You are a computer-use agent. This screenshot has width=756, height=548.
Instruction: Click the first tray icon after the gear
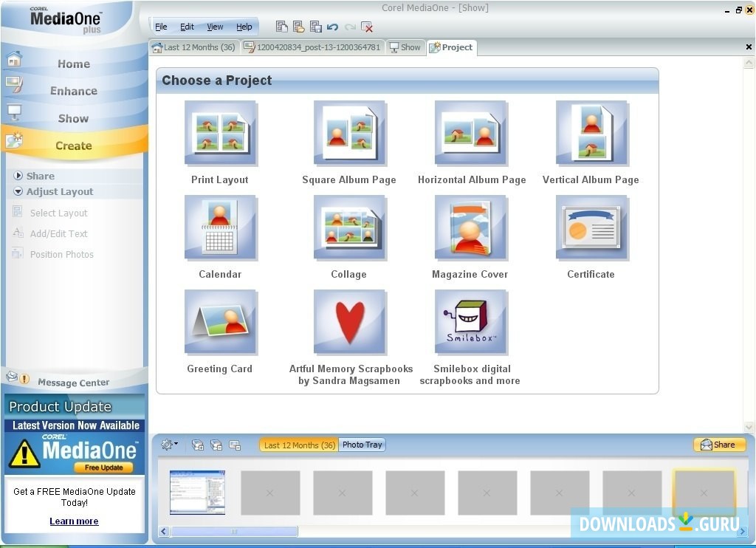[198, 445]
